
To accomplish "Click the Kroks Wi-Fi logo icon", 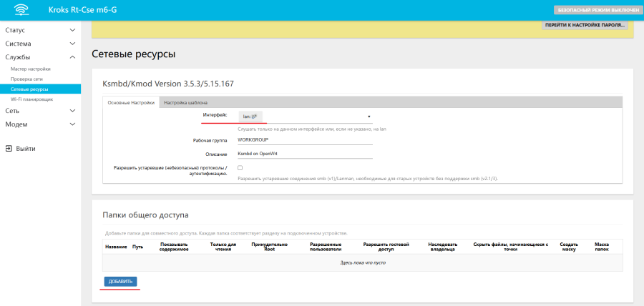I will [23, 10].
